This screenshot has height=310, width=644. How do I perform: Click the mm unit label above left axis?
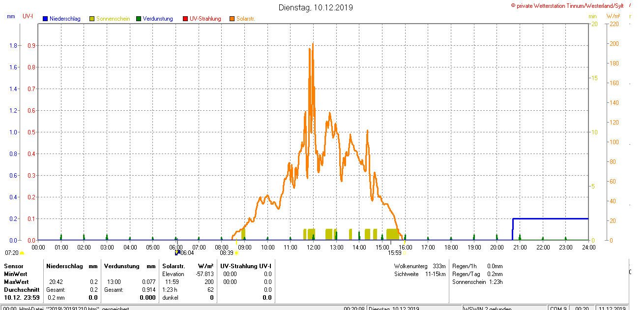coord(11,16)
